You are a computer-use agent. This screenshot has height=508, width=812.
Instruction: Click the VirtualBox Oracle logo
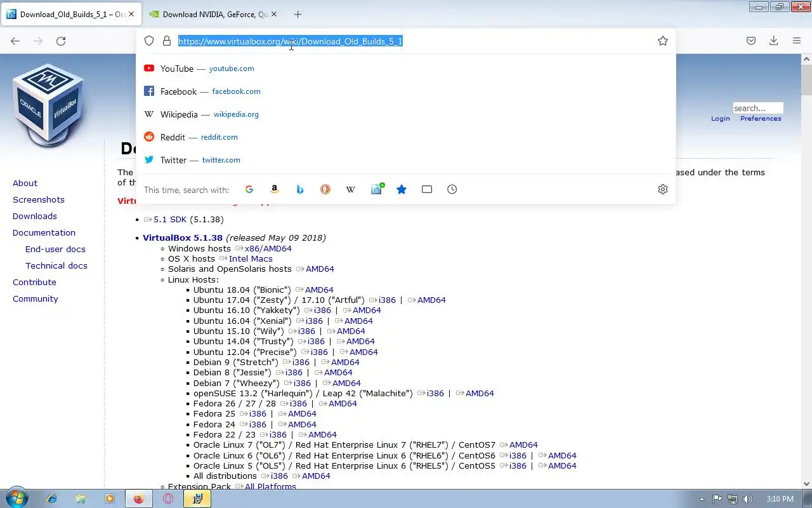point(48,105)
